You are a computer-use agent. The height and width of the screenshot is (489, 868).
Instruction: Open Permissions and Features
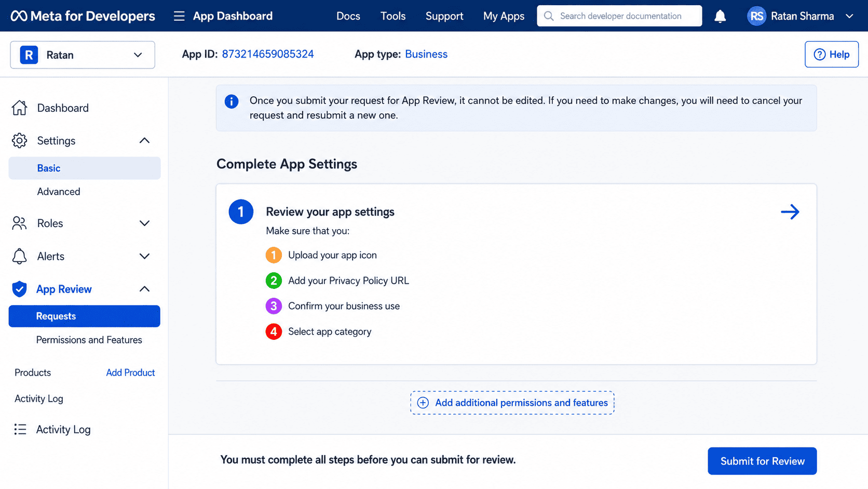pos(89,340)
